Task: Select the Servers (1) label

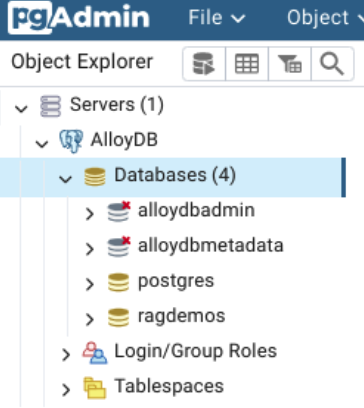Action: click(117, 105)
